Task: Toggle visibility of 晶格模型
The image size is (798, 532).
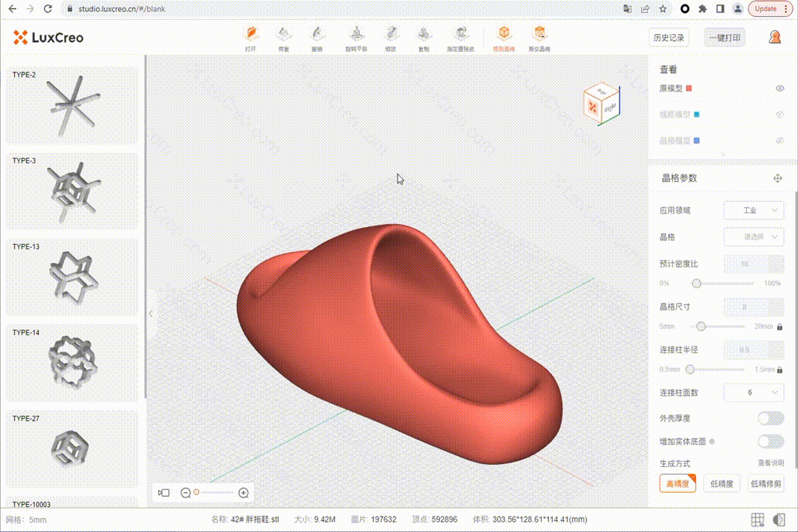Action: click(x=780, y=140)
